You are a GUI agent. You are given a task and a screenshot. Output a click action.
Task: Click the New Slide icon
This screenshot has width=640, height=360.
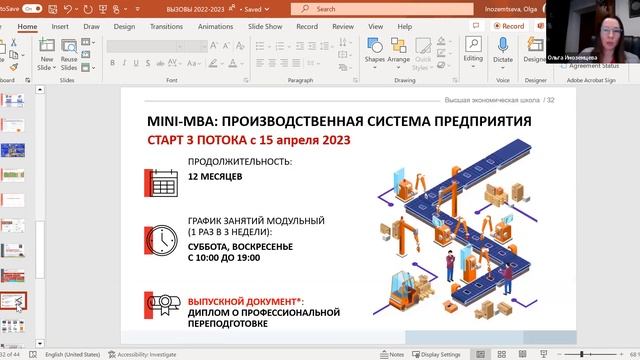coord(47,45)
